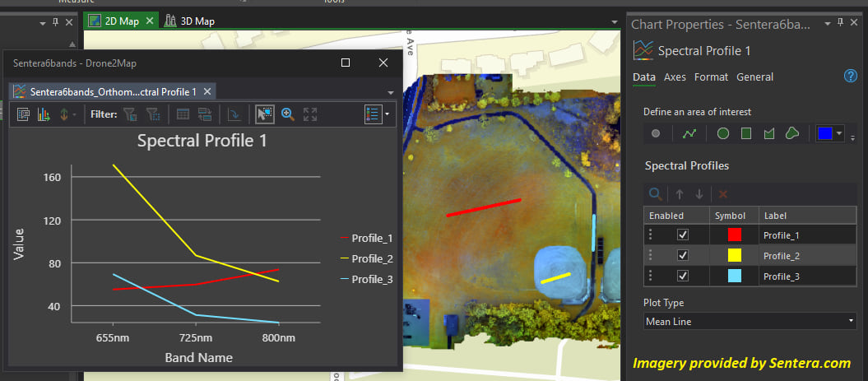Select Line area of interest tool

(689, 133)
